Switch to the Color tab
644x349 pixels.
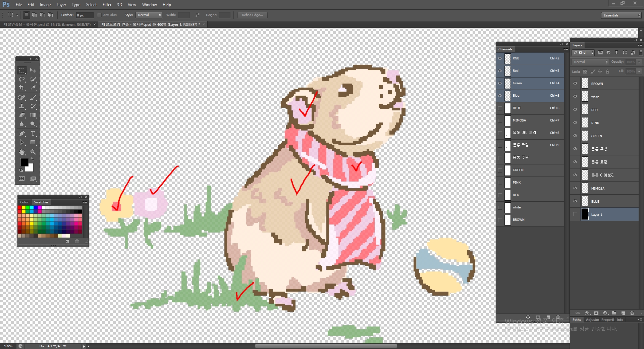(24, 202)
